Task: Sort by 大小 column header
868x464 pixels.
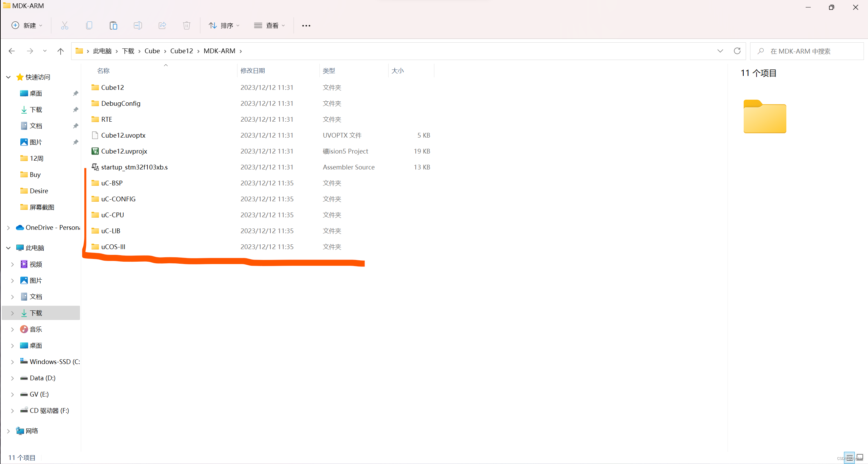Action: tap(398, 70)
